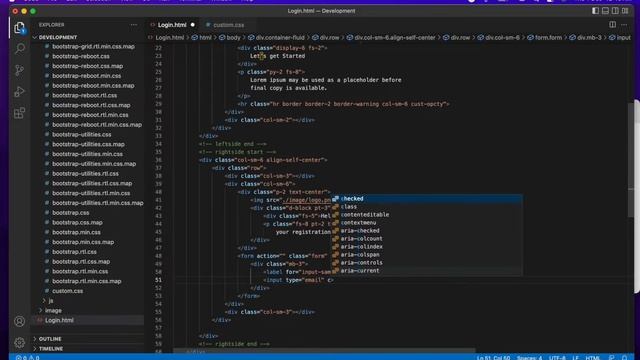640x360 pixels.
Task: Open the Manage gear icon
Action: [19, 342]
